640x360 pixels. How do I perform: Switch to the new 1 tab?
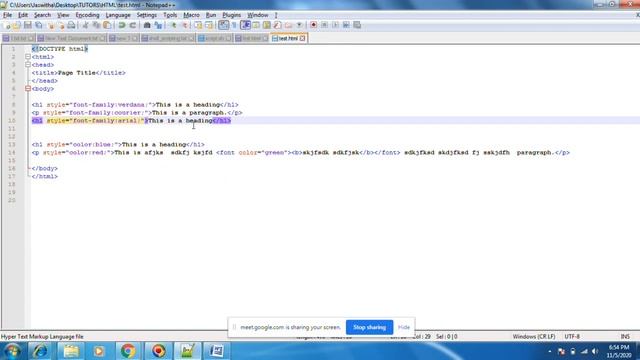[123, 38]
